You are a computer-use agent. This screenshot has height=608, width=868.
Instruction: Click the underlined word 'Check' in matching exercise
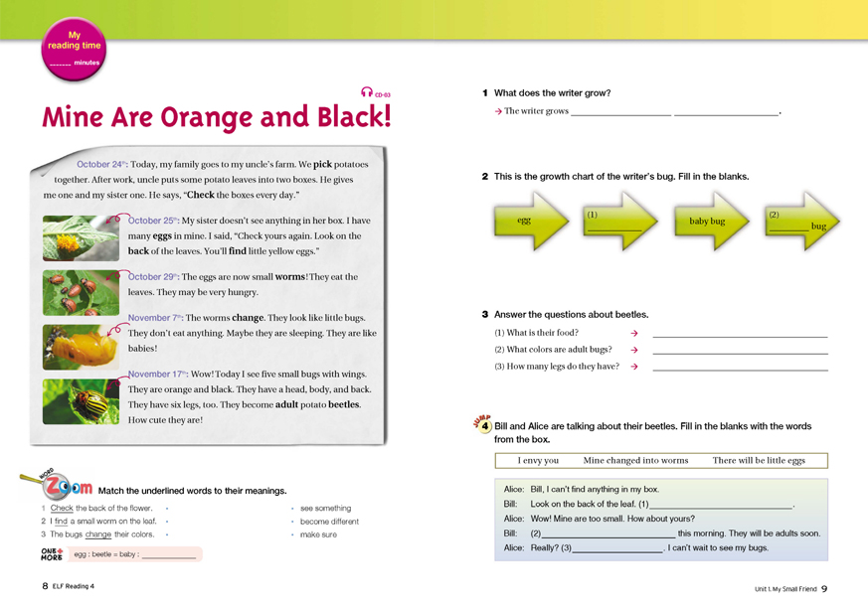[62, 509]
